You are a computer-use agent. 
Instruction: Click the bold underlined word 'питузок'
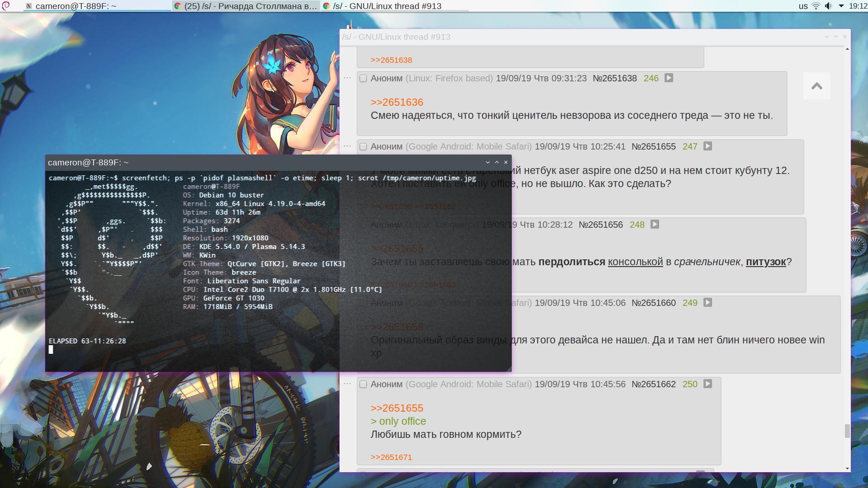(x=766, y=262)
